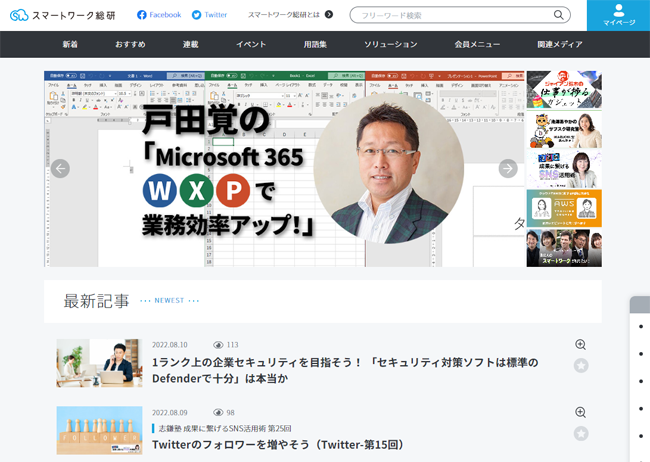
Task: Favorite the Defender article with star icon
Action: tap(581, 365)
